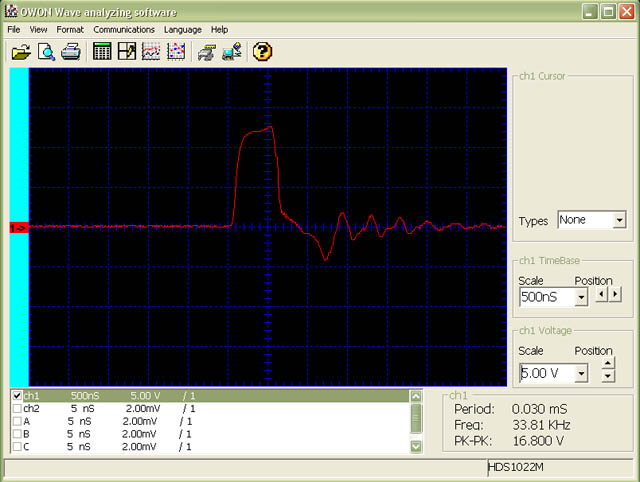Open the data table grid icon
This screenshot has height=482, width=640.
(102, 52)
